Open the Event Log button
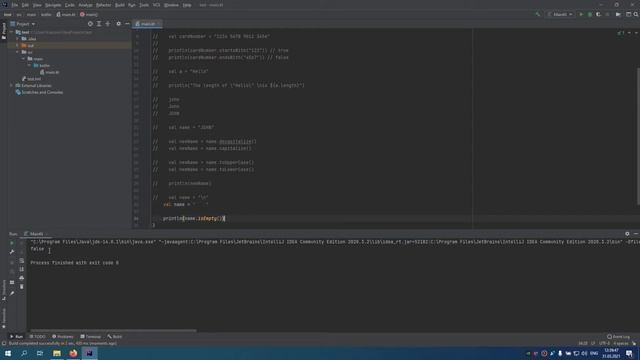Screen dimensions: 640x360 [618, 337]
